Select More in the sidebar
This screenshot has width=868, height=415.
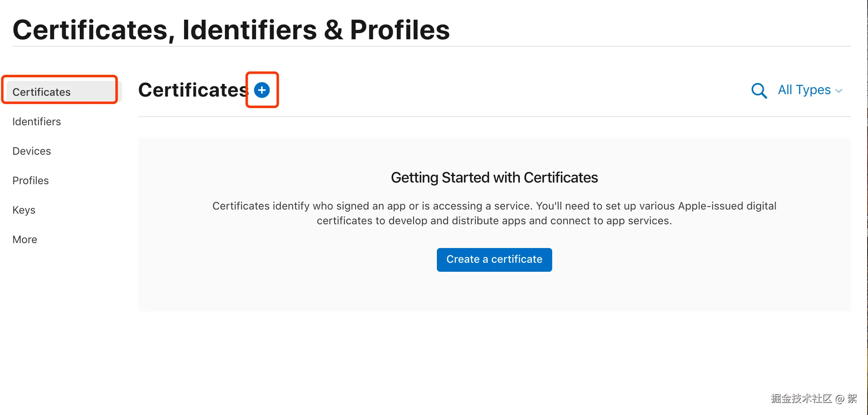point(25,239)
